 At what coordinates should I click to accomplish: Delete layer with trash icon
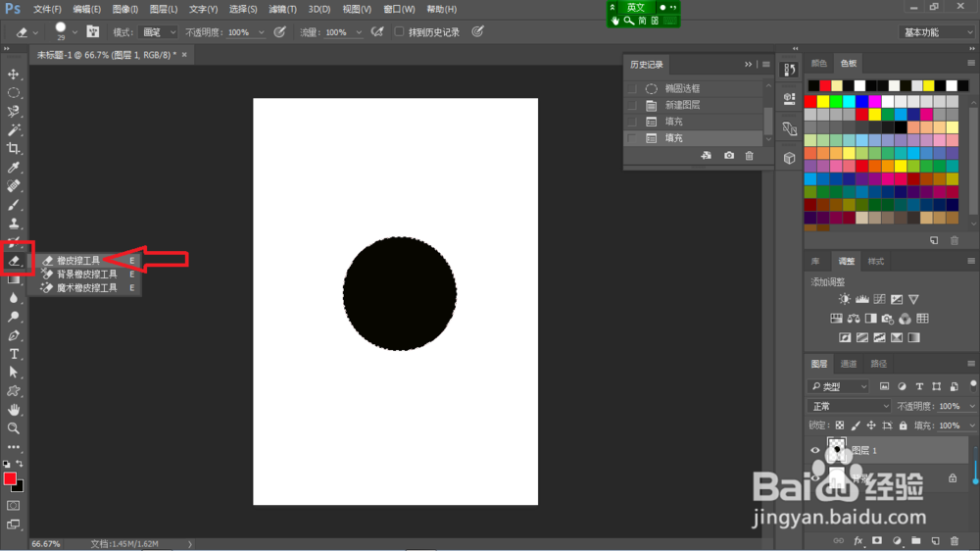click(x=954, y=540)
